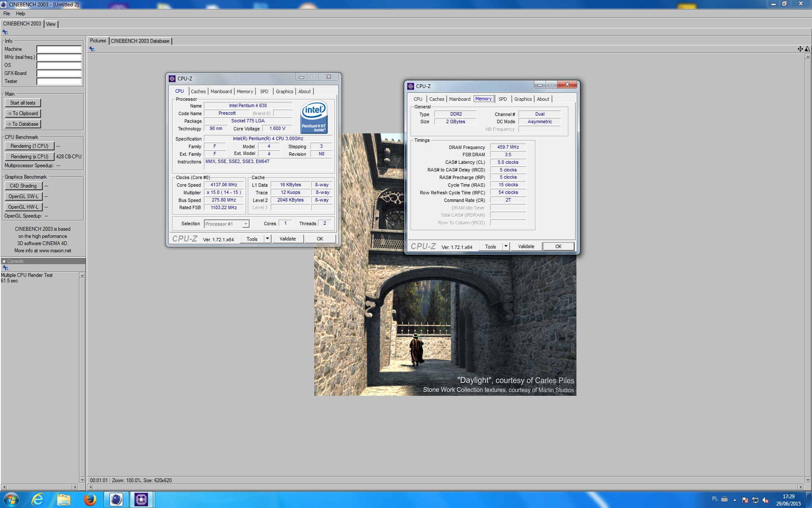Select the Pictures tab
Viewport: 812px width, 508px height.
coord(98,41)
